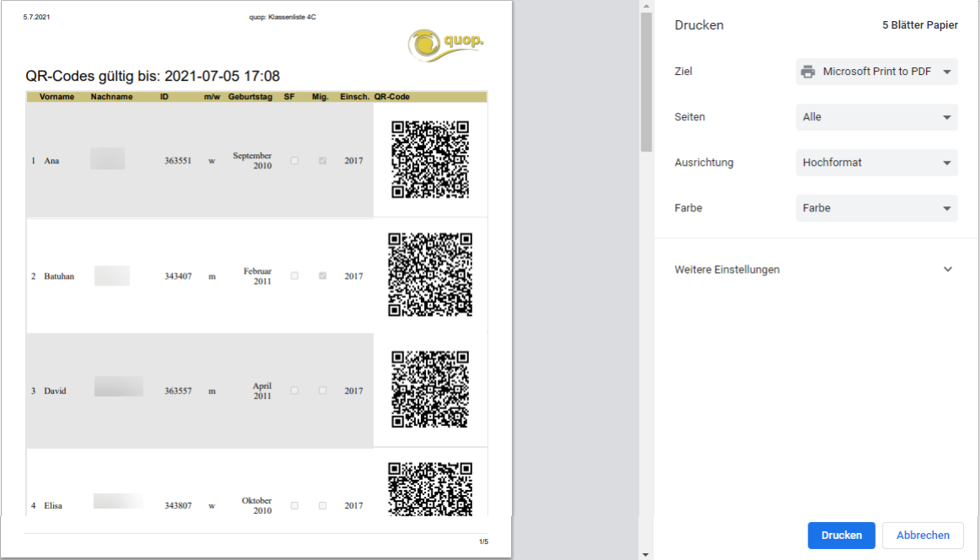Viewport: 980px width, 560px height.
Task: Click Ana's QR code image
Action: point(429,160)
